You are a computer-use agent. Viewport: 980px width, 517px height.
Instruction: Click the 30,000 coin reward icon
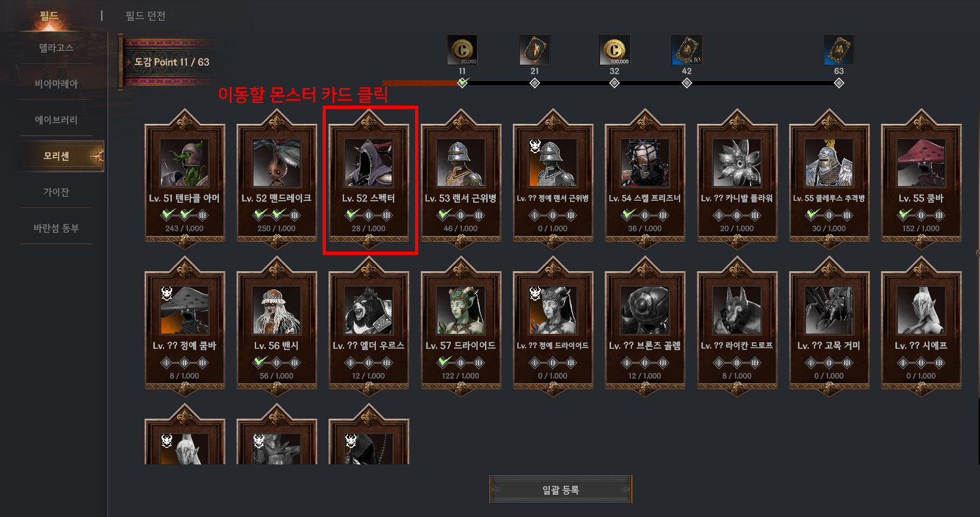[x=462, y=50]
